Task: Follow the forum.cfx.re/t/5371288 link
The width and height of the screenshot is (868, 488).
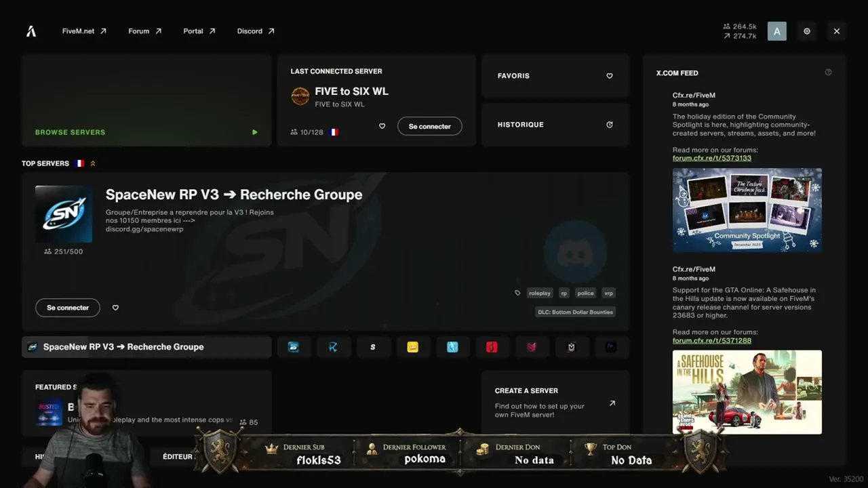Action: pyautogui.click(x=712, y=340)
